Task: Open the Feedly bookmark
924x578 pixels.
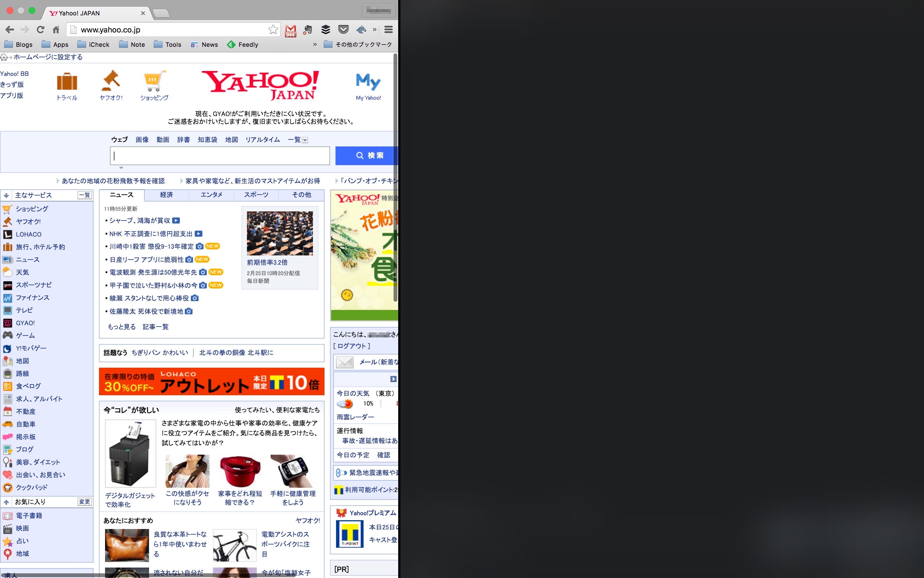Action: click(243, 44)
